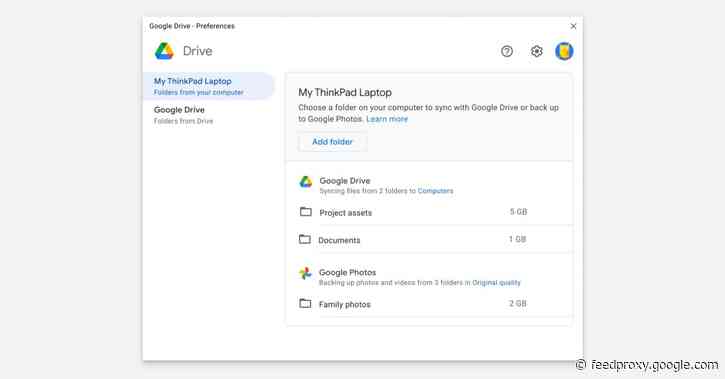Viewport: 725px width, 379px height.
Task: Open the Original quality link
Action: click(496, 282)
